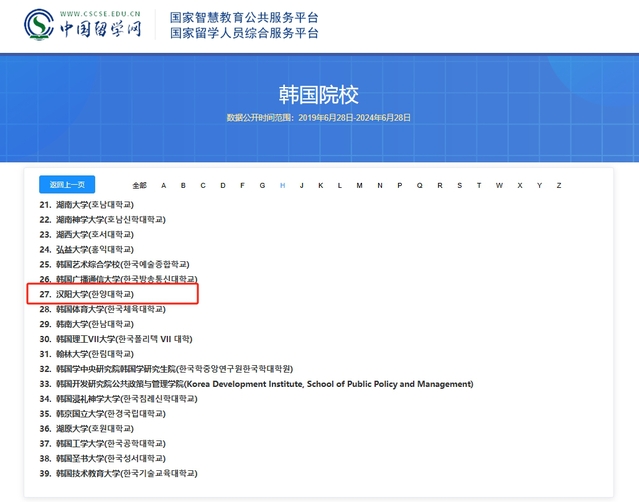This screenshot has width=639, height=502.
Task: Filter institutions by letter A
Action: tap(163, 185)
